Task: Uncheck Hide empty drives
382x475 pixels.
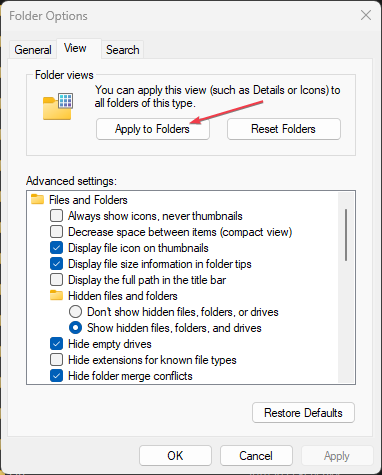Action: tap(56, 344)
